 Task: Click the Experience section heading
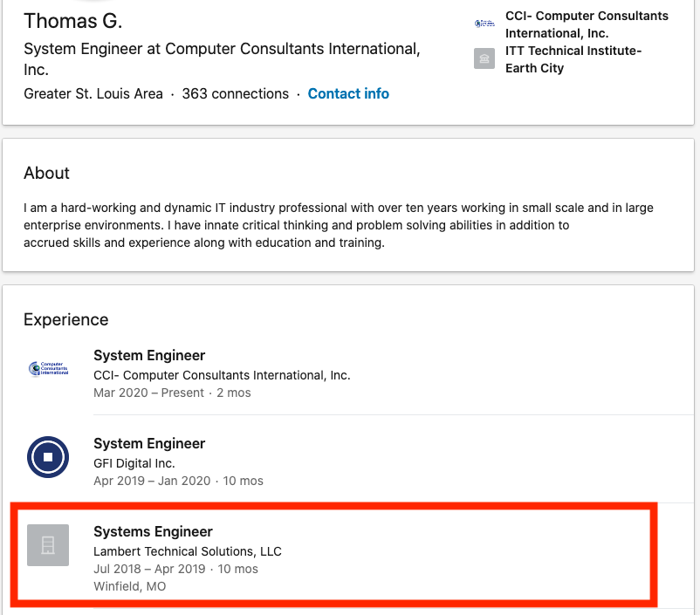tap(66, 319)
